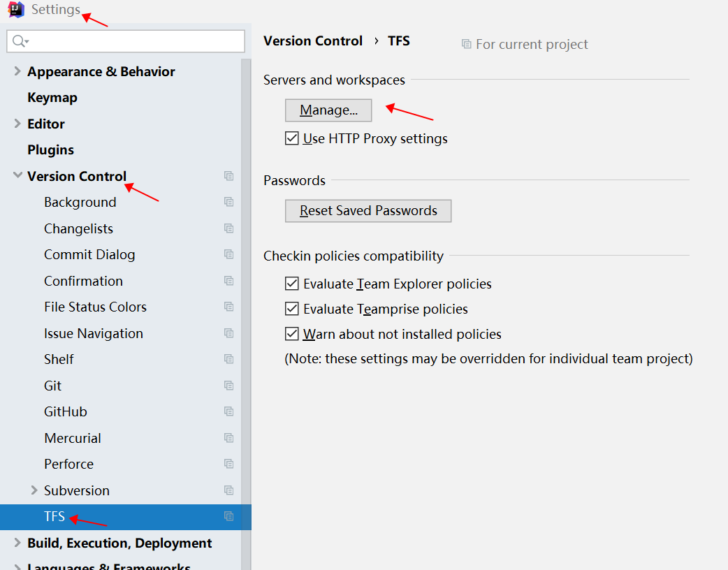Click Reset Saved Passwords
This screenshot has width=728, height=570.
coord(368,210)
